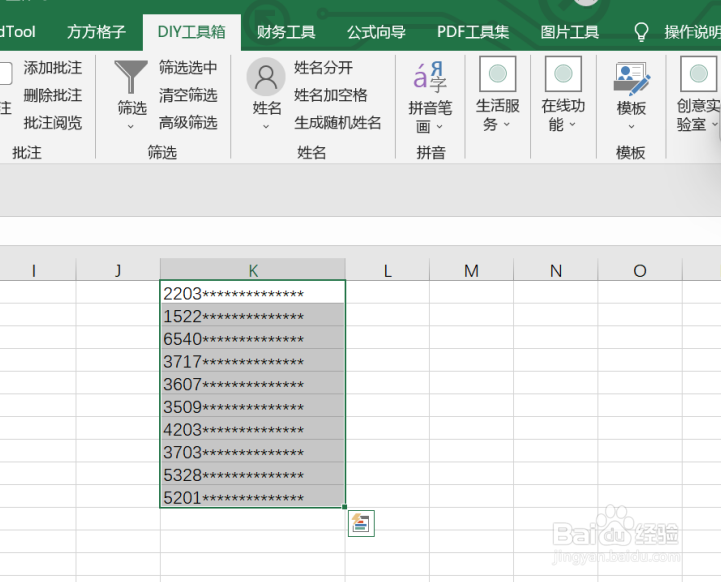Click the 姓名 person avatar icon
Image resolution: width=721 pixels, height=582 pixels.
point(266,77)
